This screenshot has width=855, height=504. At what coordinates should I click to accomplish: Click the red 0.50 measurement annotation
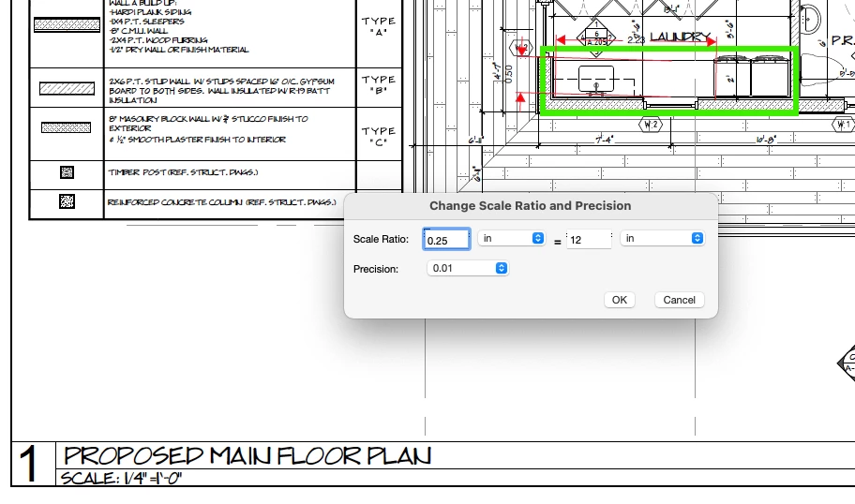coord(509,74)
